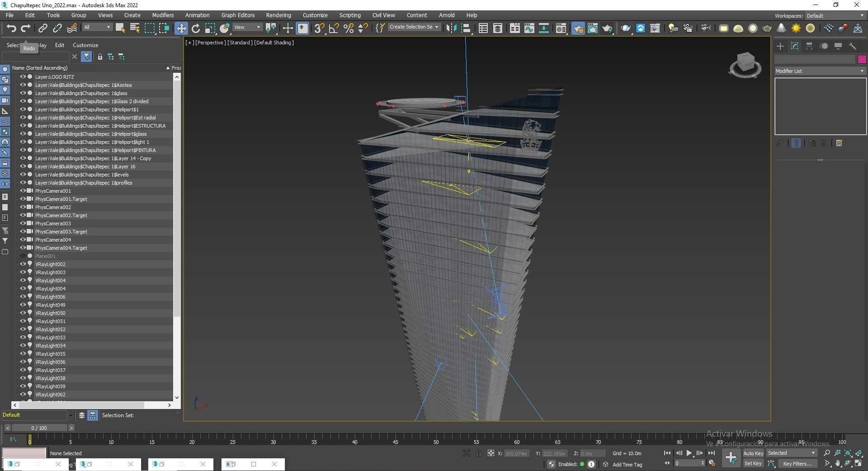868x471 pixels.
Task: Open Workspaces Default dropdown
Action: tap(835, 15)
